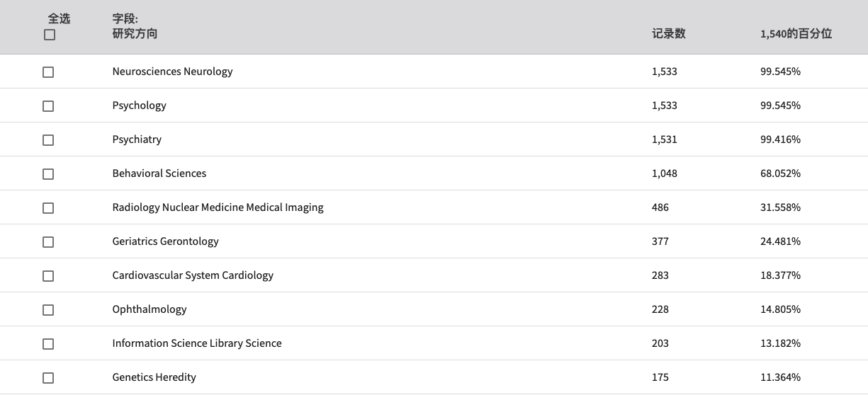Click the 1,540的百分位 column header
Screen dimensions: 868x395
click(x=796, y=33)
